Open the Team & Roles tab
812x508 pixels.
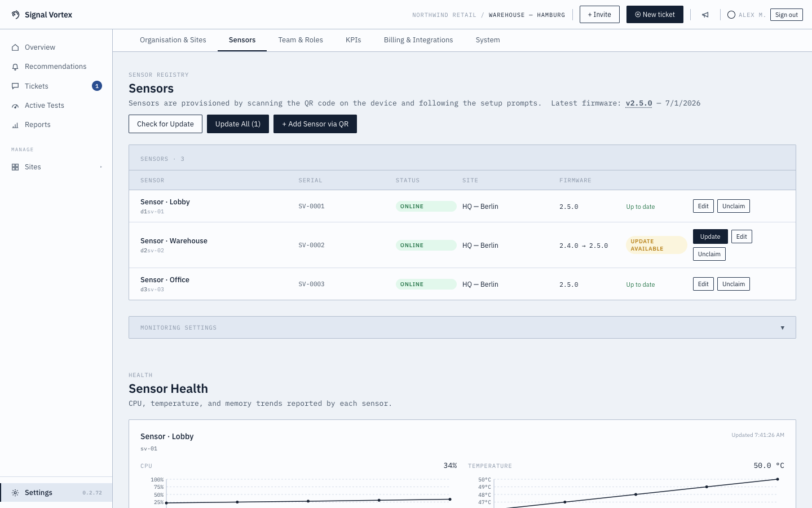301,40
